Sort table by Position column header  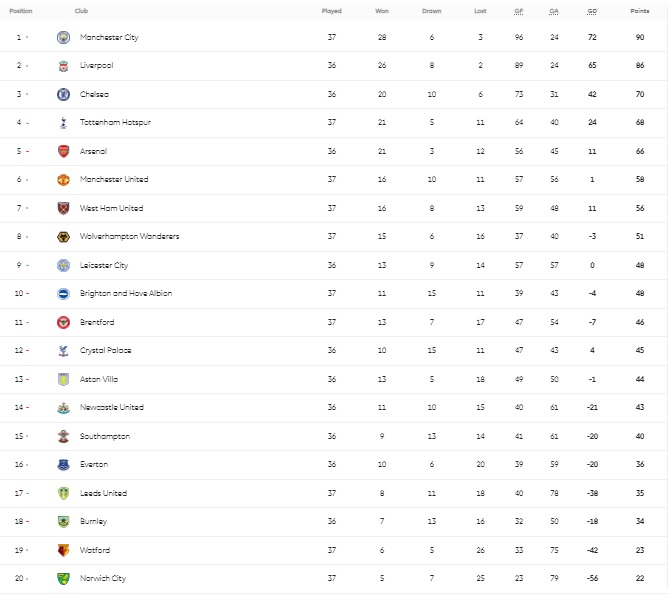pyautogui.click(x=21, y=11)
